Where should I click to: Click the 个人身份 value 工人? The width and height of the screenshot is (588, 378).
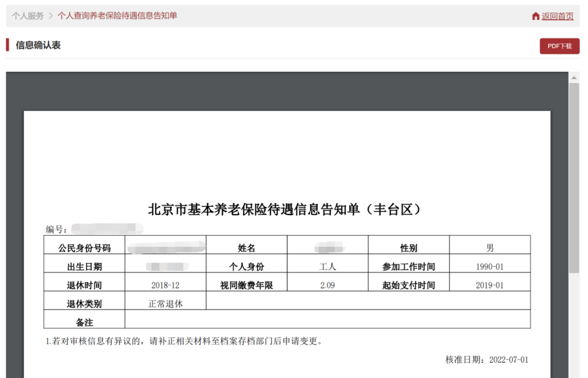pos(328,267)
